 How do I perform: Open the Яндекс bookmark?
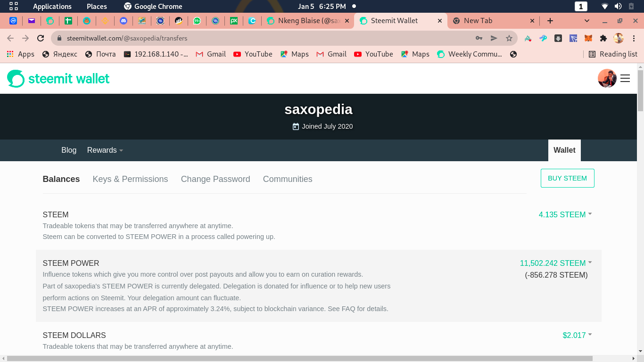pos(59,54)
